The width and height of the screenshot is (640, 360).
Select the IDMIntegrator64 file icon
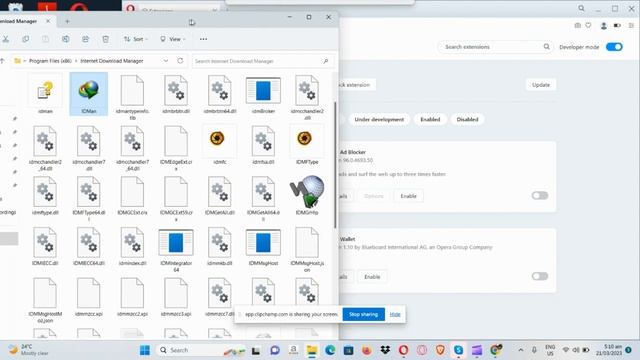pos(176,242)
